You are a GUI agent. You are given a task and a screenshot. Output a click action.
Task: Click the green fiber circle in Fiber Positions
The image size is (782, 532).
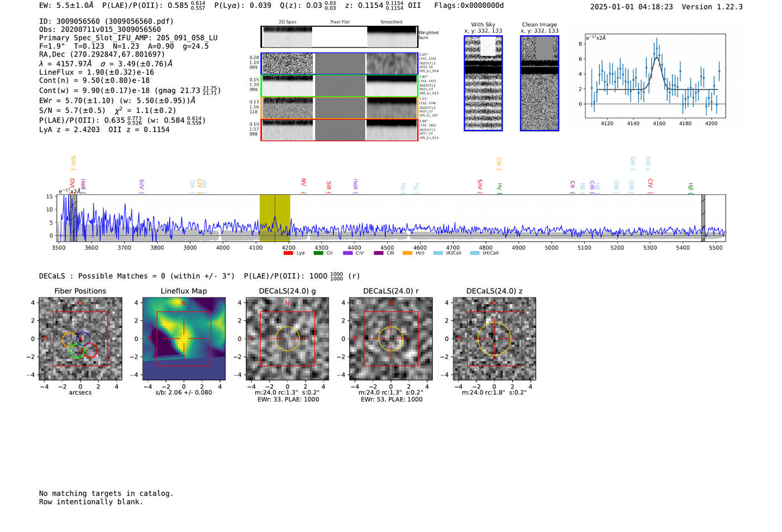(x=77, y=351)
